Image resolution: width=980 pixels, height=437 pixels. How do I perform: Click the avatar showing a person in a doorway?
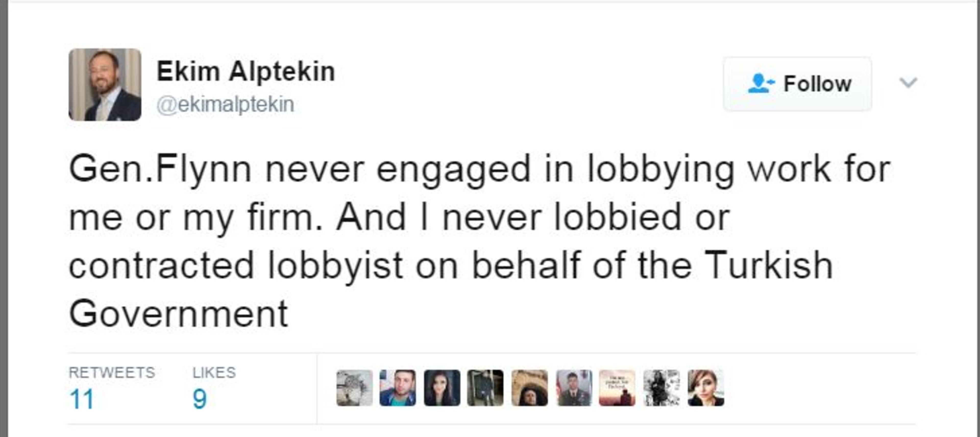point(485,387)
